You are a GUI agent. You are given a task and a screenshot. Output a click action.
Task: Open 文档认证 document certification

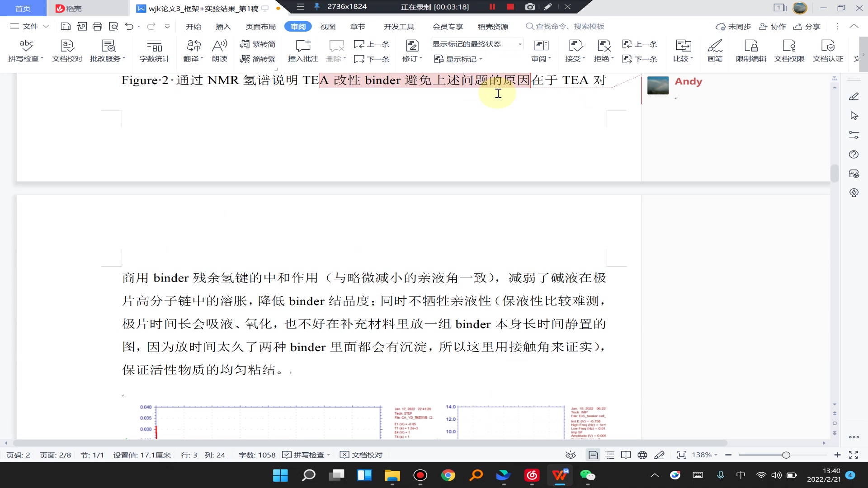(828, 51)
